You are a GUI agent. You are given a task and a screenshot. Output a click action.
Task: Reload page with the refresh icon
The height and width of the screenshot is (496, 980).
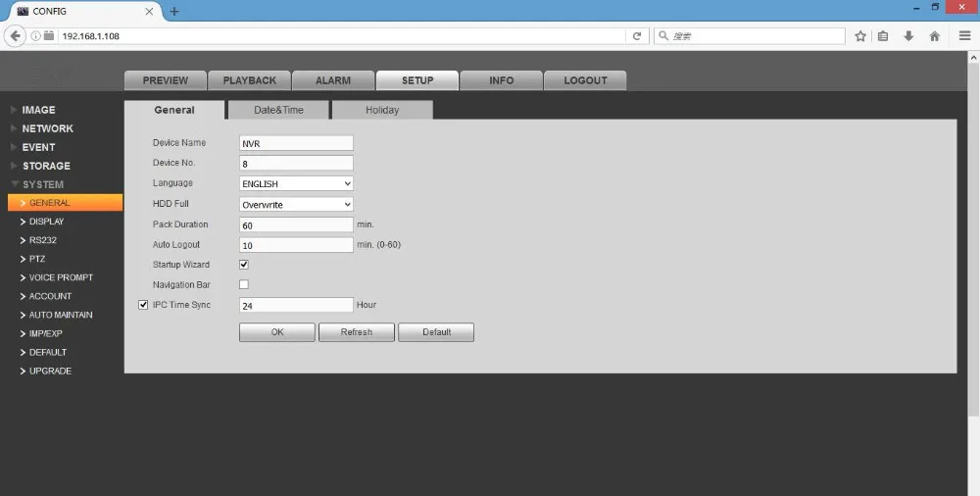point(637,36)
